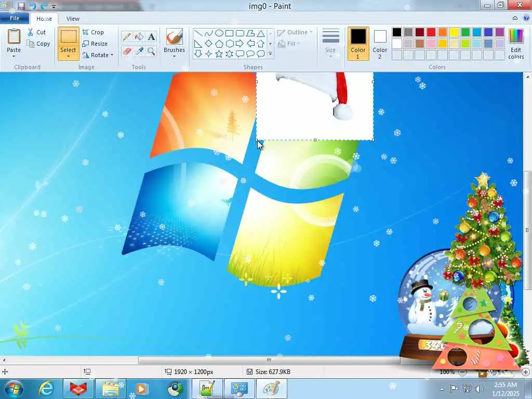Viewport: 532px width, 399px height.
Task: Collapse the ribbon with the arrow
Action: point(515,18)
